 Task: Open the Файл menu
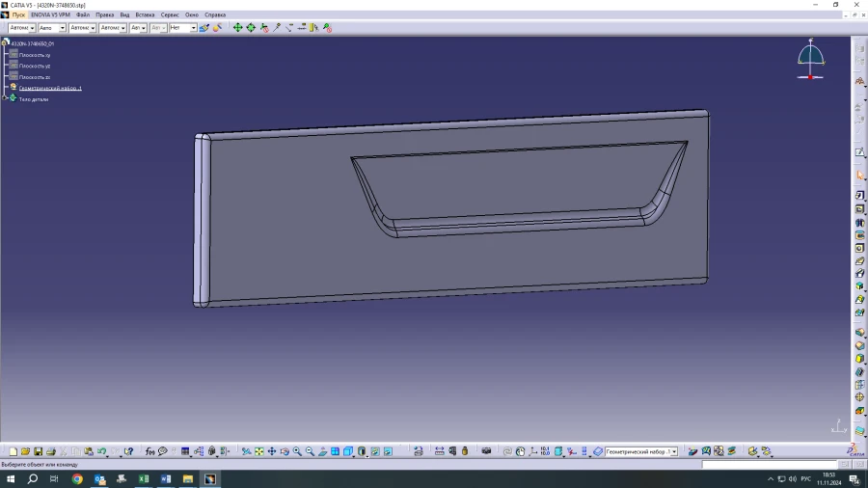tap(83, 14)
